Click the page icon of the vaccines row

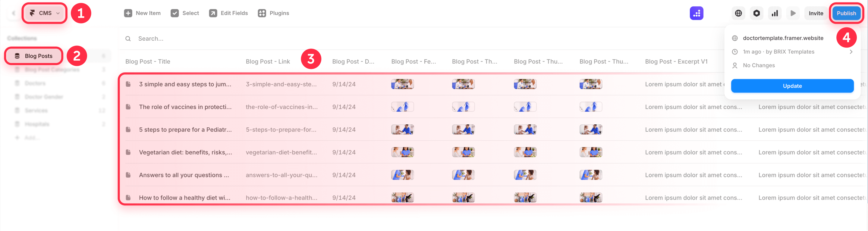(128, 107)
